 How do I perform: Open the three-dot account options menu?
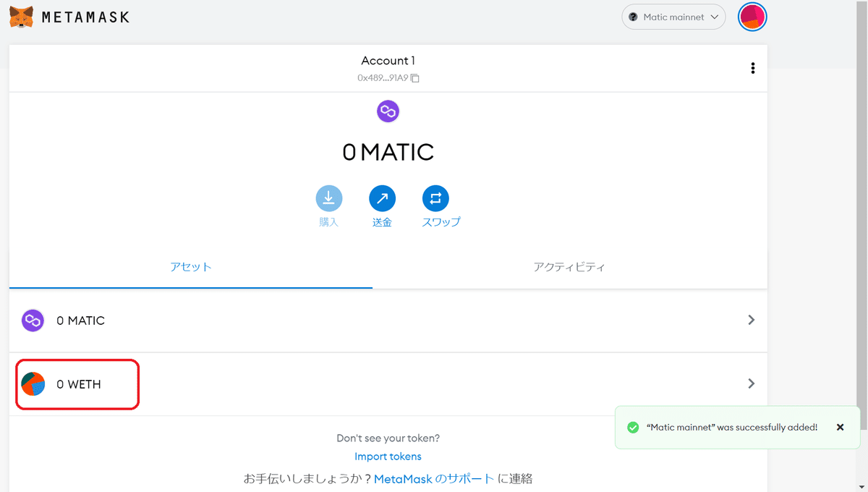tap(753, 68)
